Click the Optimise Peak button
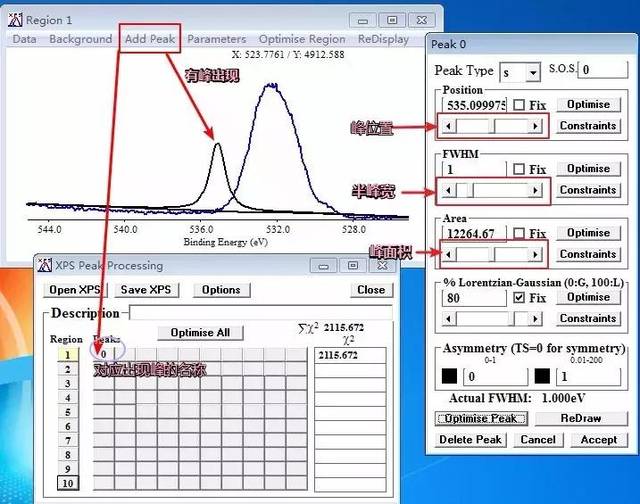This screenshot has height=504, width=640. point(481,419)
